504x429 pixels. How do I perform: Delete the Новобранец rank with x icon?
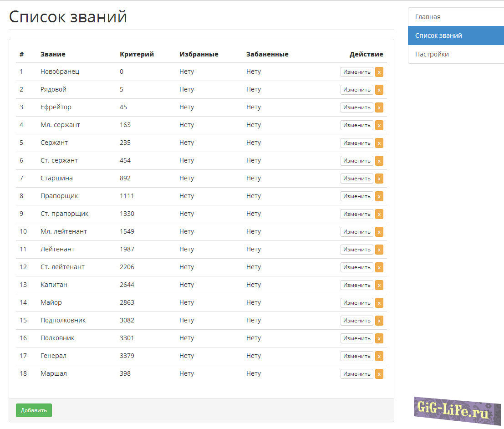pos(379,72)
